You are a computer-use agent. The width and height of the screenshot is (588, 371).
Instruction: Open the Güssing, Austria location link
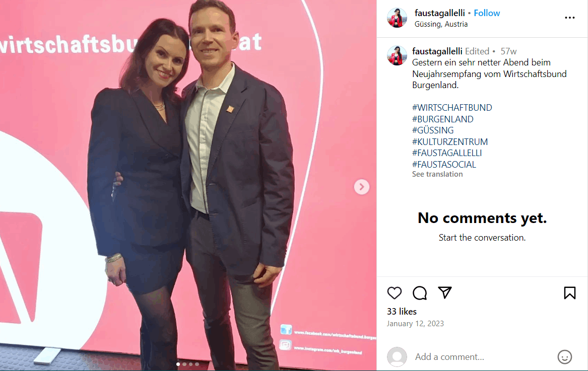tap(441, 24)
